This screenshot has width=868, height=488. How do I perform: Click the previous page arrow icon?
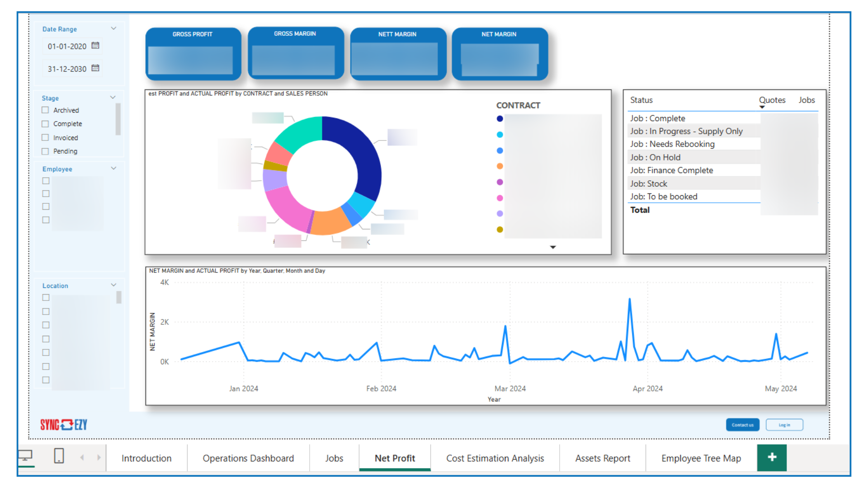click(82, 458)
